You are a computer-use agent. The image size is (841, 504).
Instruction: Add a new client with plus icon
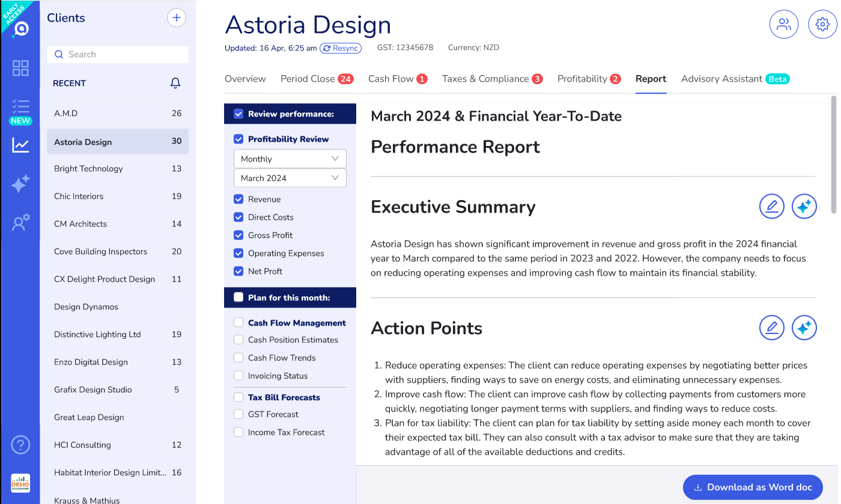coord(177,18)
